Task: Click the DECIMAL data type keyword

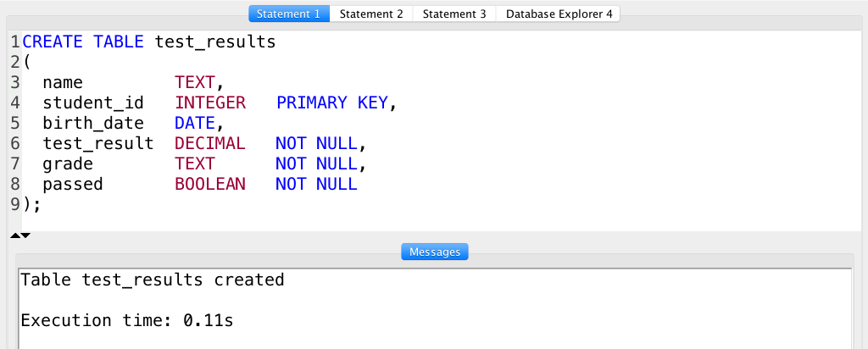Action: (209, 143)
